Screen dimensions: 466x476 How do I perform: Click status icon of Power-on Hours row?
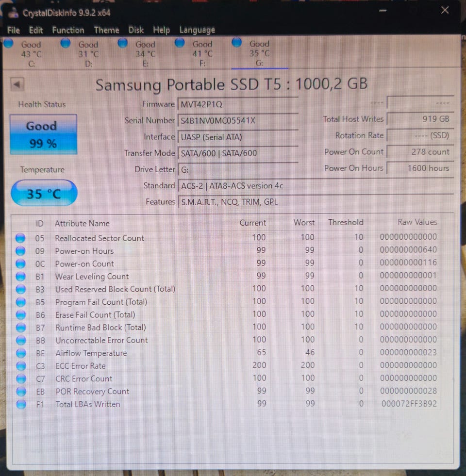[x=20, y=251]
